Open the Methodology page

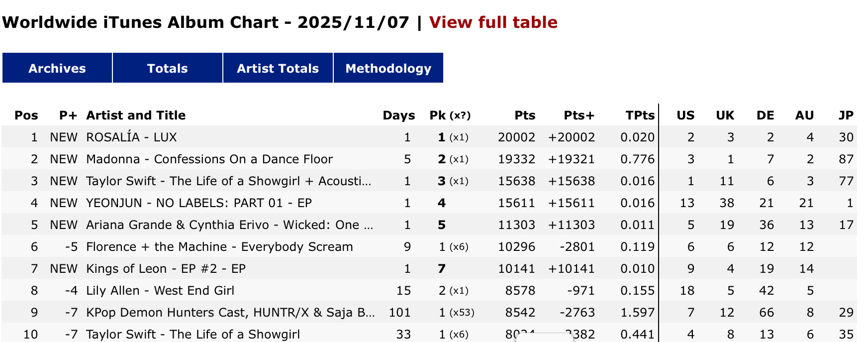click(388, 68)
